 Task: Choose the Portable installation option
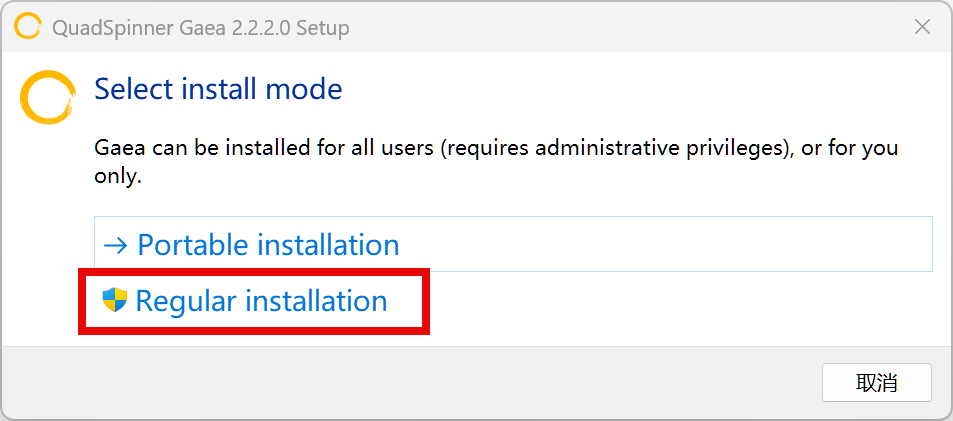[x=268, y=245]
